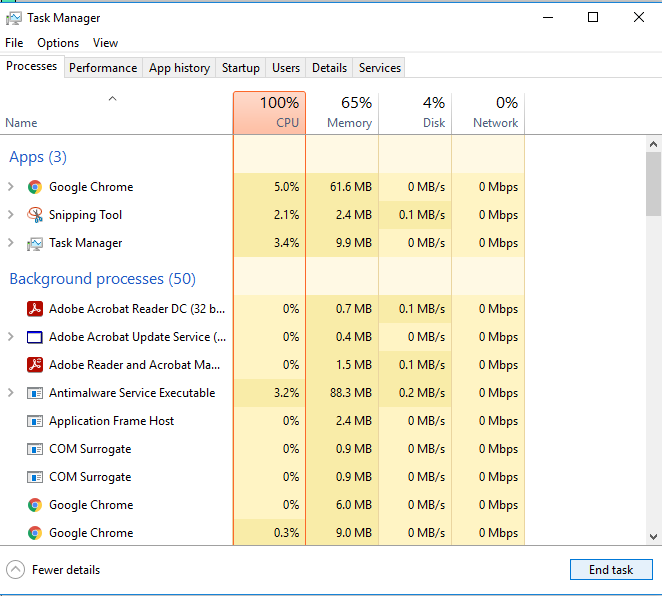The image size is (662, 596).
Task: Click the Adobe Acrobat Update Service icon
Action: (35, 337)
